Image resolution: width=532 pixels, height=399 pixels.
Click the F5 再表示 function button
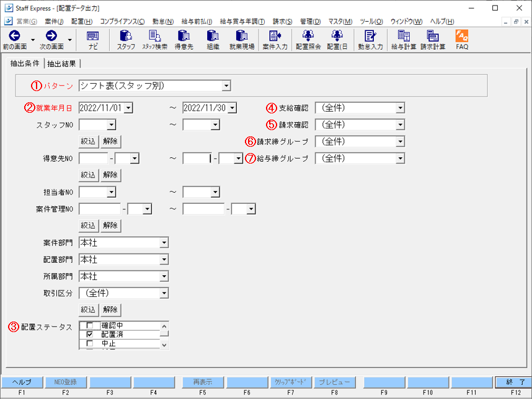(x=203, y=382)
